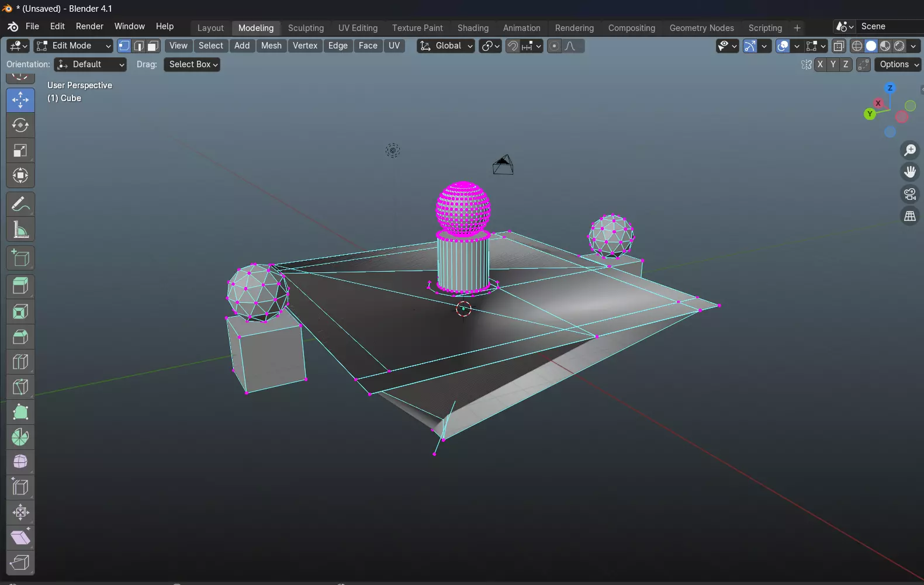Viewport: 924px width, 585px height.
Task: Click the zoom in/out viewport icon
Action: pos(910,150)
